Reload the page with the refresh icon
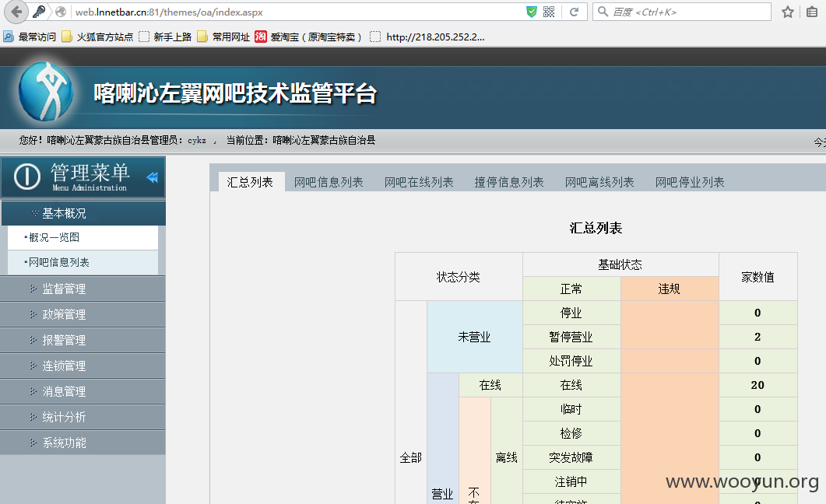Image resolution: width=826 pixels, height=504 pixels. [x=575, y=12]
